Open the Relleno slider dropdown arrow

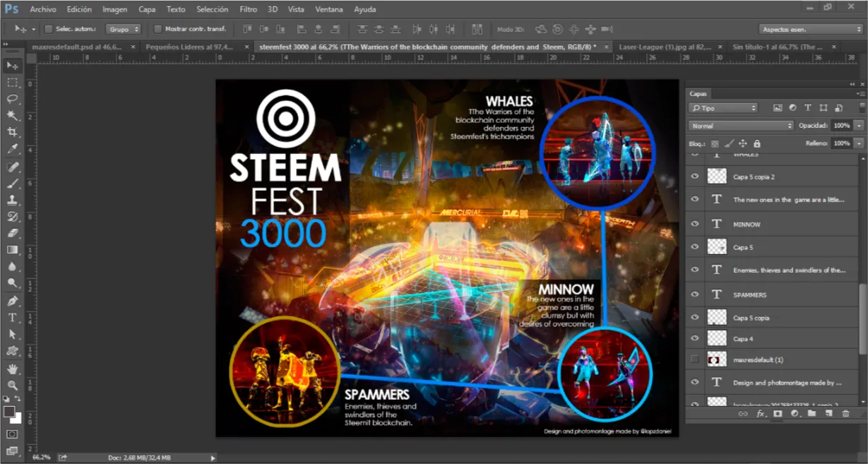tap(859, 143)
